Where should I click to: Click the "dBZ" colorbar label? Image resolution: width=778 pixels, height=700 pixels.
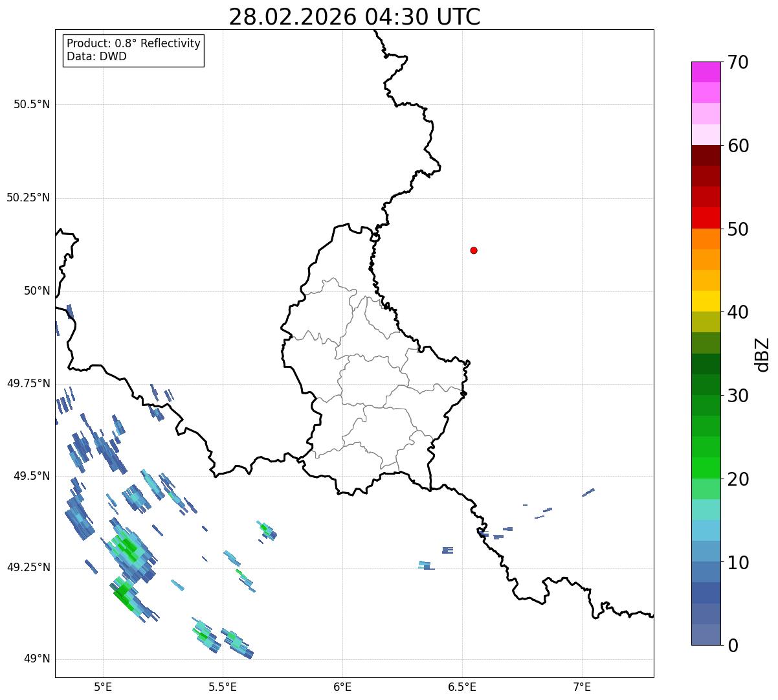[762, 354]
